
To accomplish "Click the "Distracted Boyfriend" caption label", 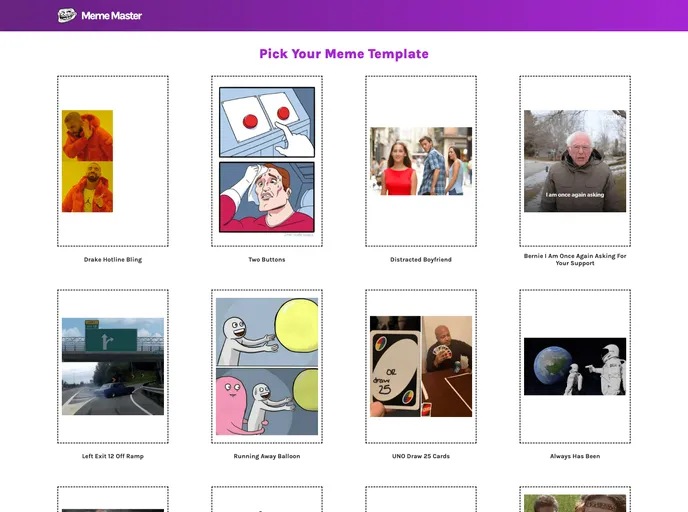I will coord(421,260).
